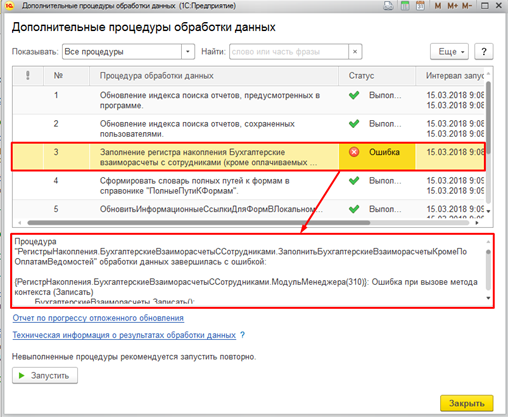
Task: Click the '?' help button
Action: tap(484, 52)
